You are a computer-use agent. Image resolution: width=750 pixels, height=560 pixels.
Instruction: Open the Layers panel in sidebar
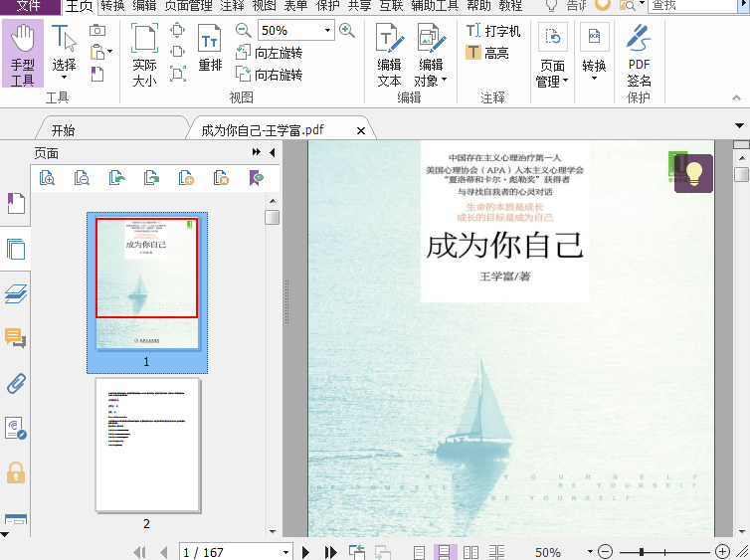(x=16, y=293)
